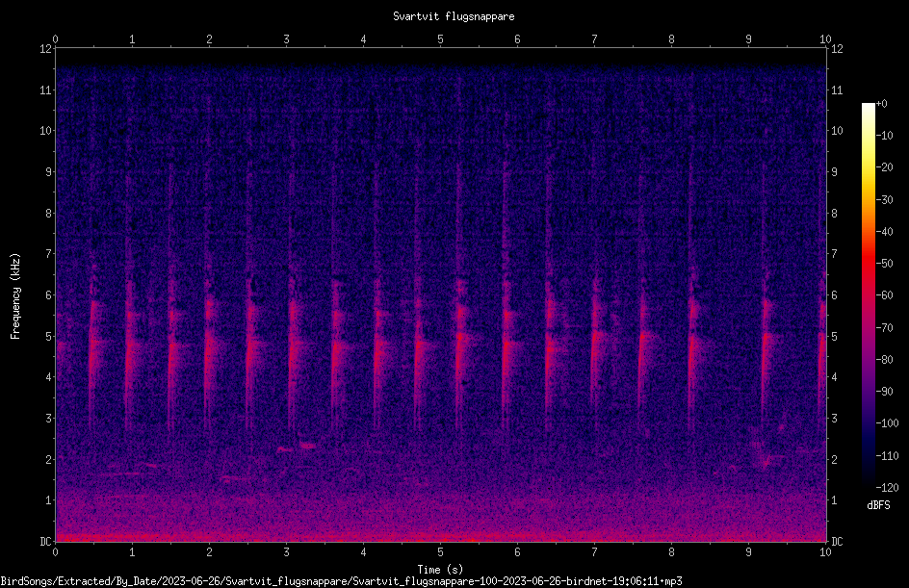Image resolution: width=909 pixels, height=588 pixels.
Task: Click the '5' tick on the right frequency axis
Action: point(834,336)
